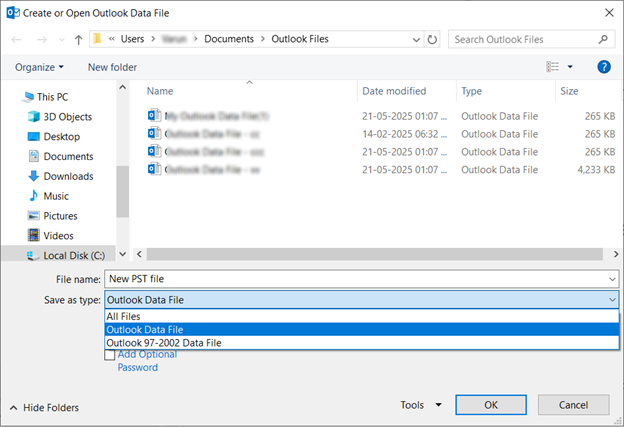Click the horizontal scrollbar right arrow
This screenshot has width=624, height=427.
616,254
